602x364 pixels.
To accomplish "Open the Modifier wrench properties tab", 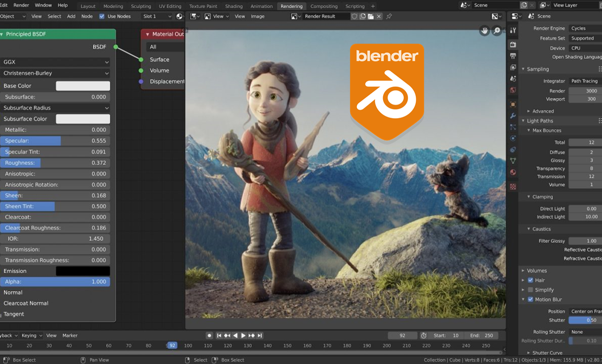I will (x=513, y=116).
